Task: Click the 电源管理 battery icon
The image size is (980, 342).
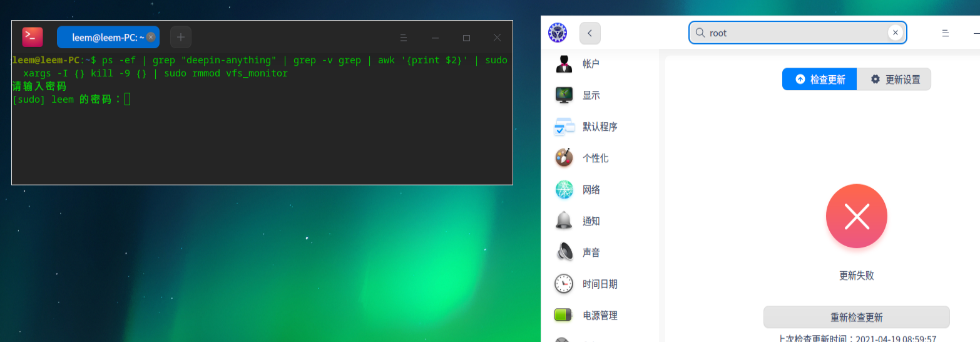Action: coord(564,315)
